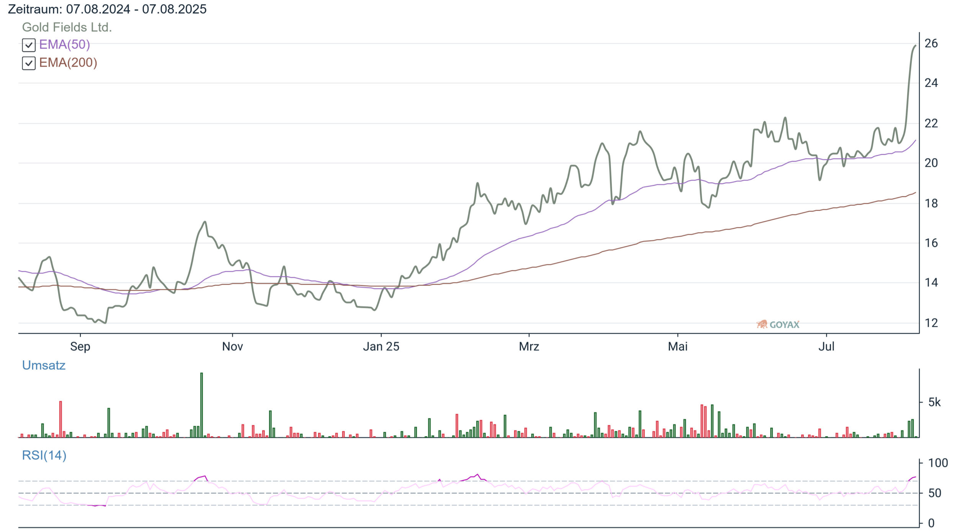Click the Mrz label on time axis

click(x=529, y=347)
